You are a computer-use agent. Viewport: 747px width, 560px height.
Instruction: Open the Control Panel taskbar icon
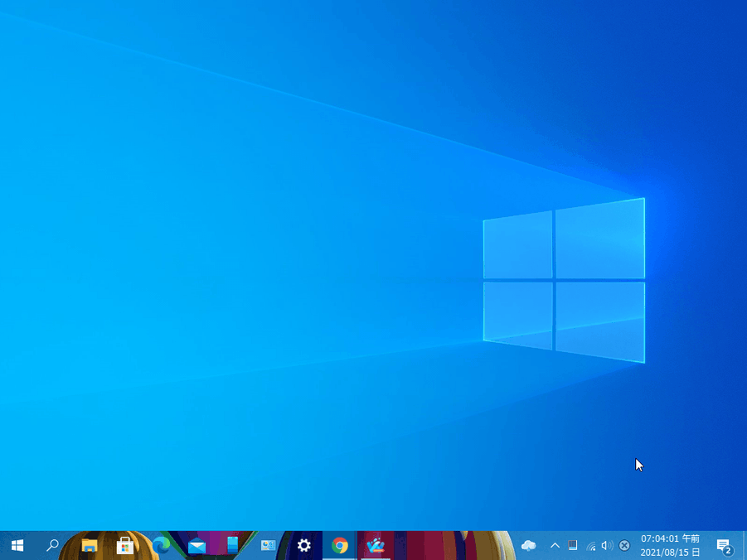[x=269, y=545]
